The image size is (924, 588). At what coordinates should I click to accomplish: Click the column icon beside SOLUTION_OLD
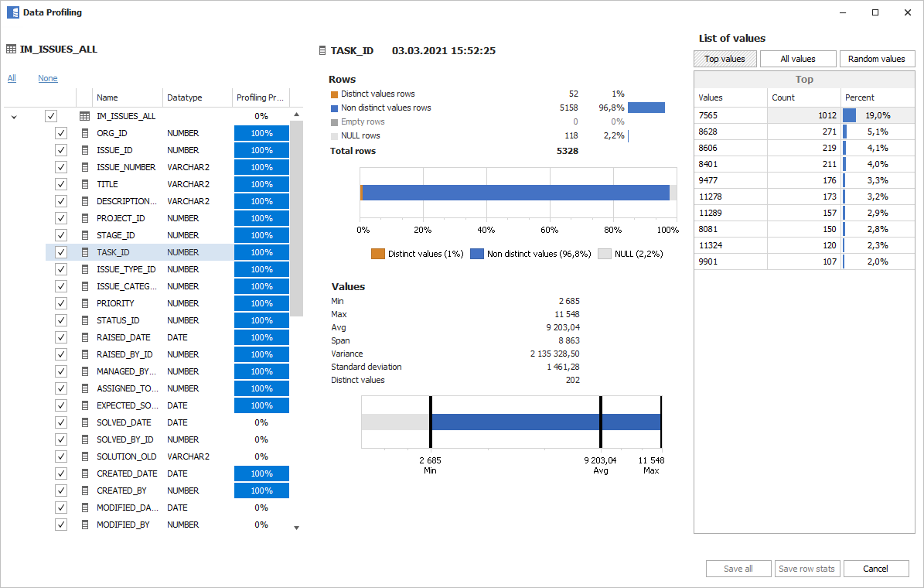(x=85, y=456)
